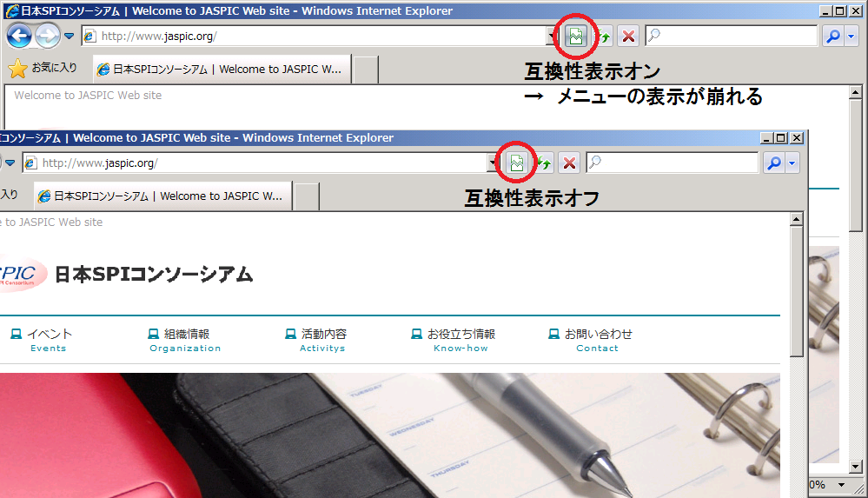The image size is (868, 498).
Task: Click 'Welcome to JASPIC Web site' text in rear window
Action: point(88,96)
